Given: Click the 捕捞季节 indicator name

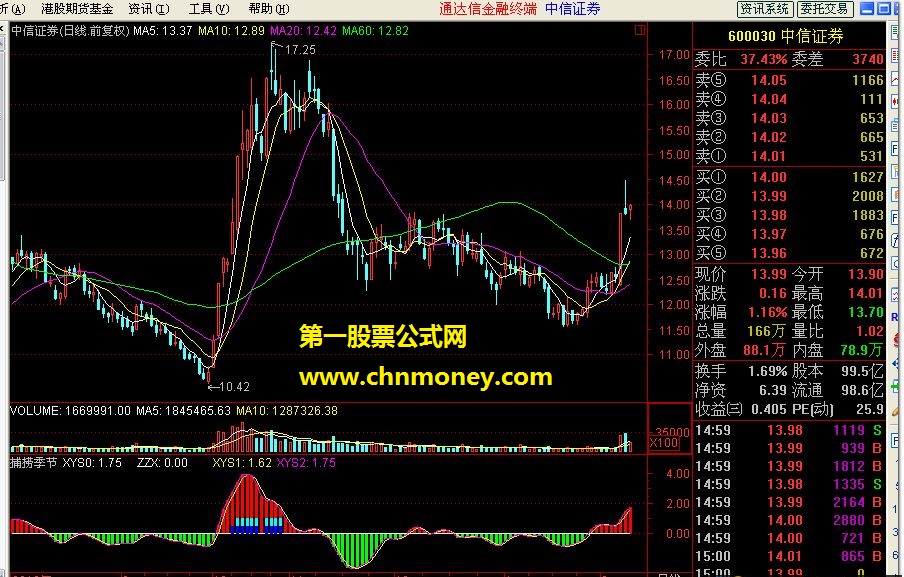Looking at the screenshot, I should 33,463.
